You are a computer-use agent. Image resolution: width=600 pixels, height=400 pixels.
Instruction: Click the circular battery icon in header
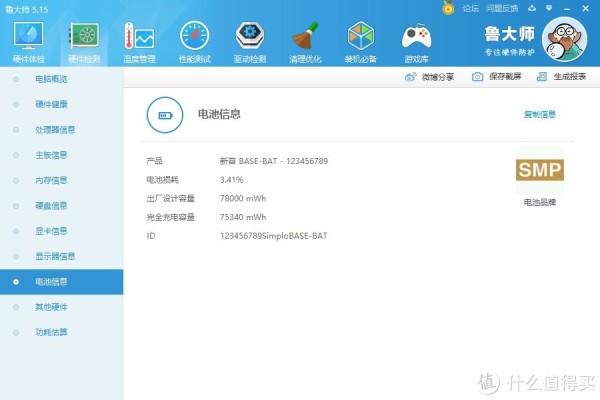(x=165, y=115)
